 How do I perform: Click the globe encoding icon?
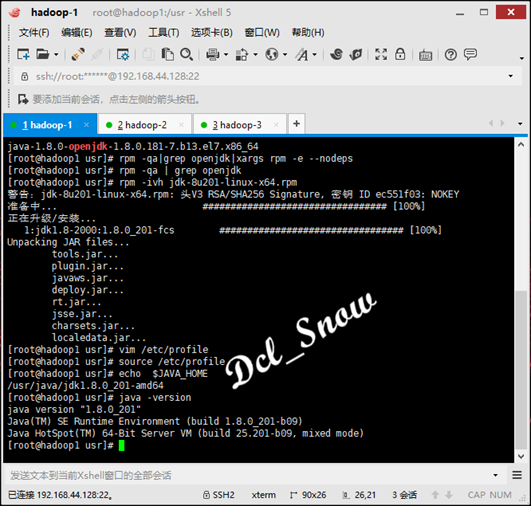(272, 54)
